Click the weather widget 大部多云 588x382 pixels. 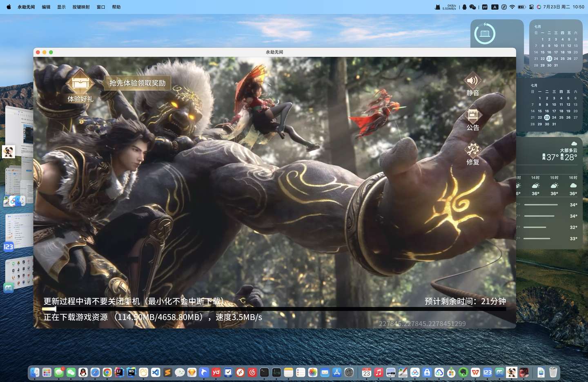[x=568, y=150]
